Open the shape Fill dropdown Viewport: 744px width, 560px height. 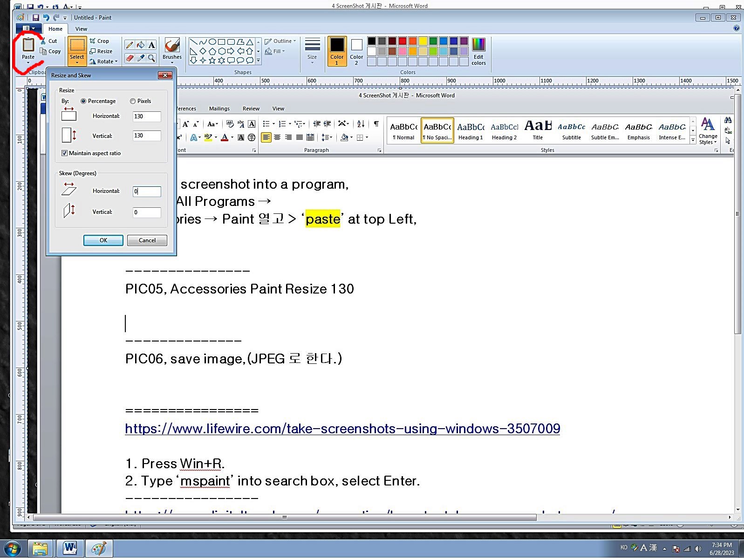click(x=275, y=51)
